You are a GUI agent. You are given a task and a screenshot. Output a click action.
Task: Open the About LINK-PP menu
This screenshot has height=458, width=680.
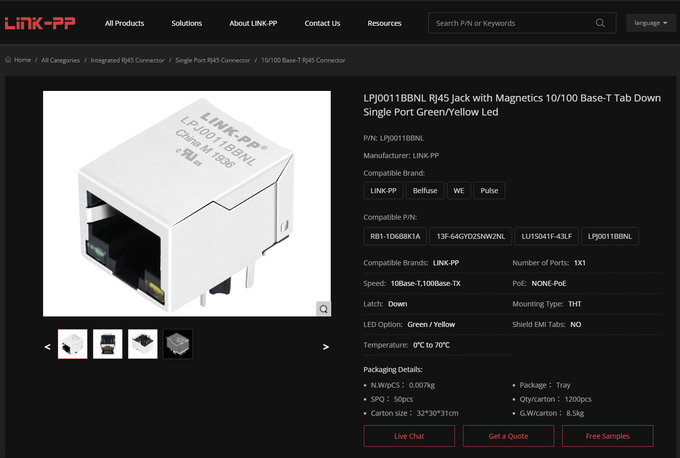[253, 23]
